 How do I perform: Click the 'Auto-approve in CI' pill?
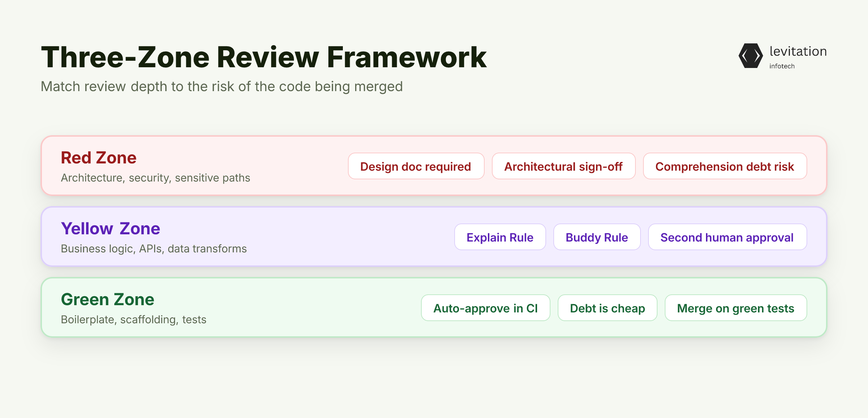(x=485, y=308)
